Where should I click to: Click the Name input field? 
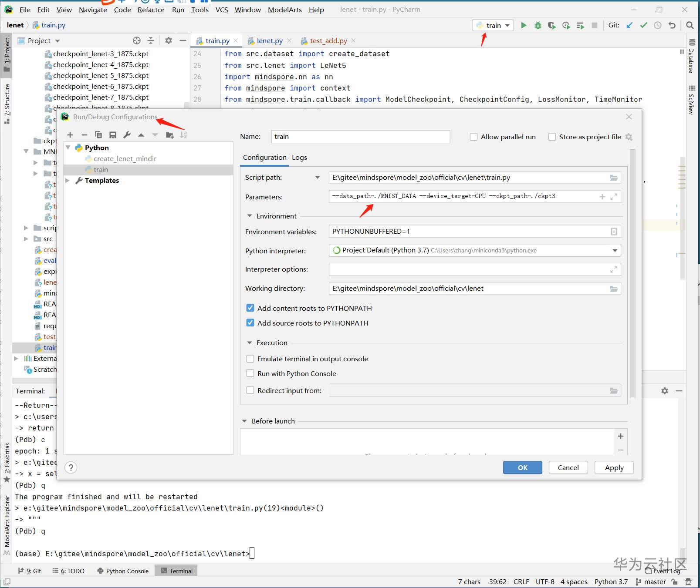[360, 137]
